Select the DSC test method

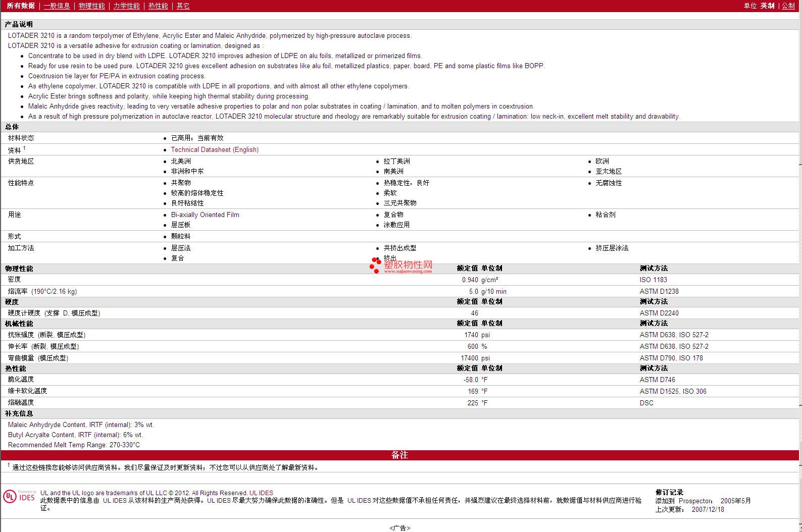coord(646,403)
